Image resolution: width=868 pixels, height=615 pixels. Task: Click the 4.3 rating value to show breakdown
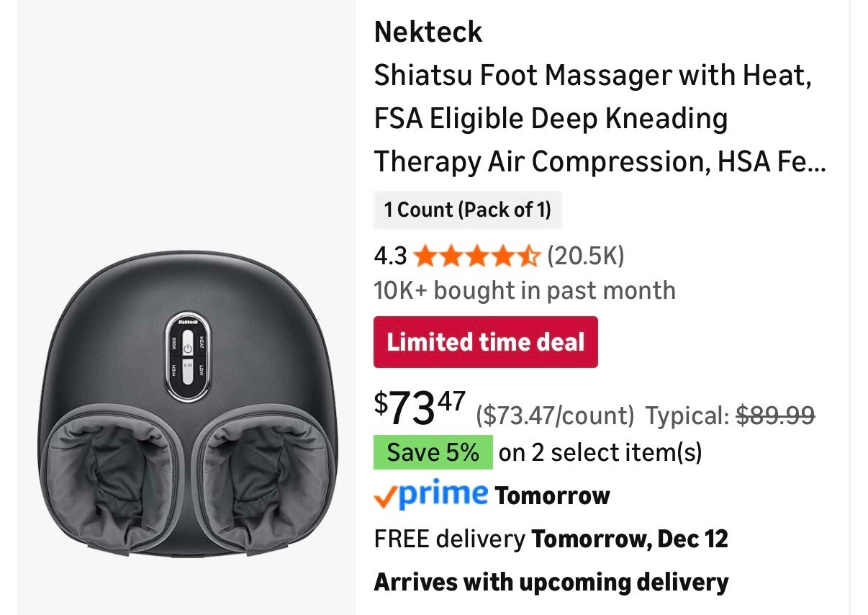point(389,256)
